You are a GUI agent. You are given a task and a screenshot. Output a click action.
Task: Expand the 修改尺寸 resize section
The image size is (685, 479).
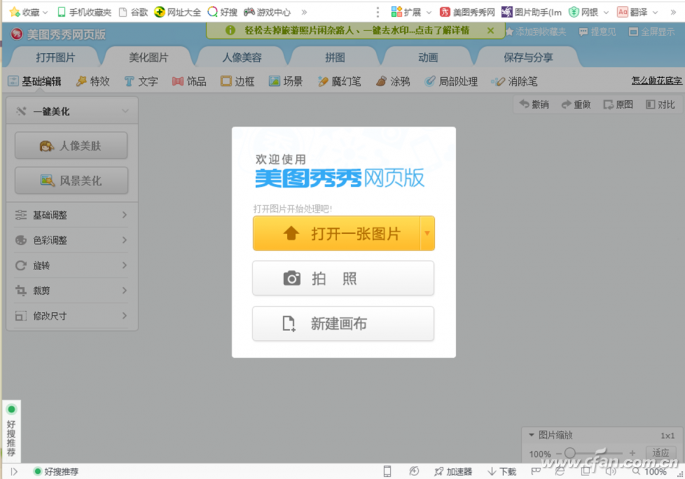pos(72,316)
